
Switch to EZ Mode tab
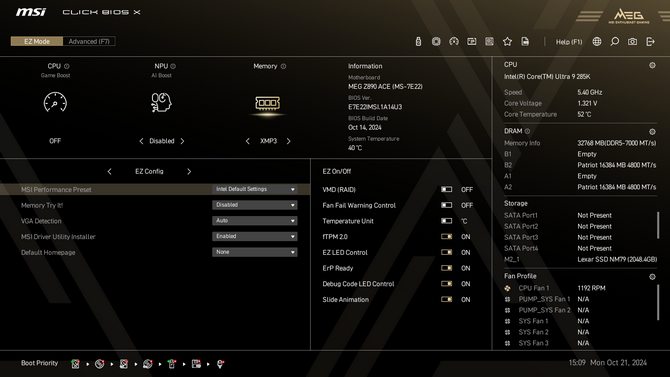click(37, 41)
